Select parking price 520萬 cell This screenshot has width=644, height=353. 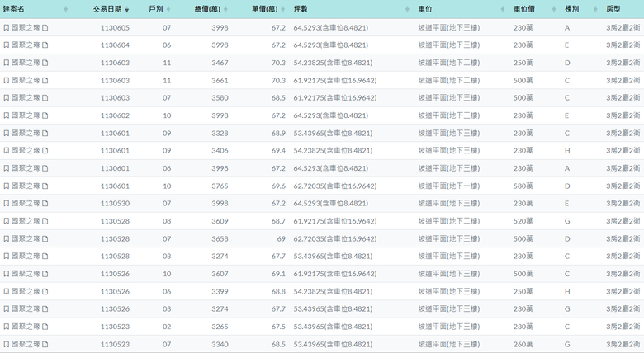(523, 221)
